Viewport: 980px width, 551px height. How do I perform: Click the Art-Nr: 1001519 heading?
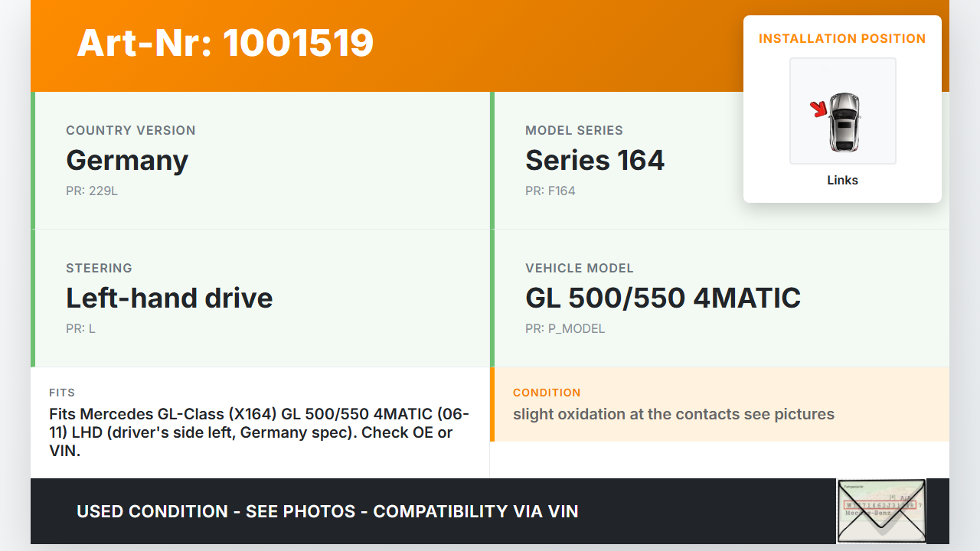[225, 43]
